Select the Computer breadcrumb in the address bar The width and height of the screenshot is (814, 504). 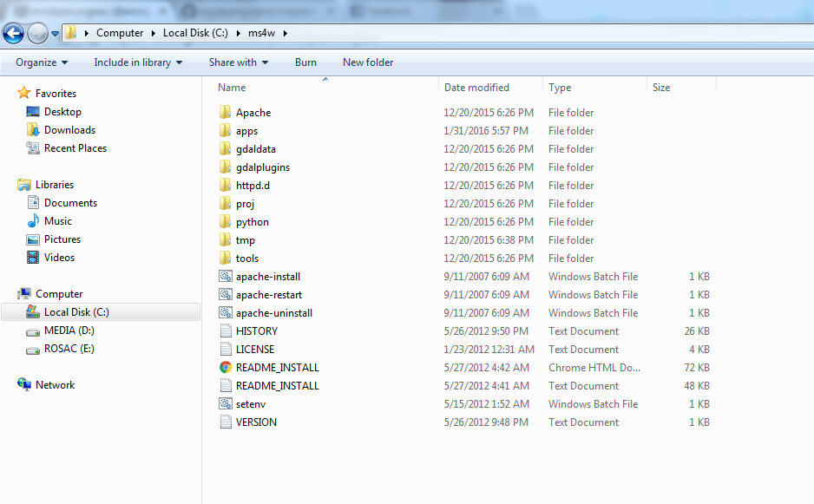[120, 33]
